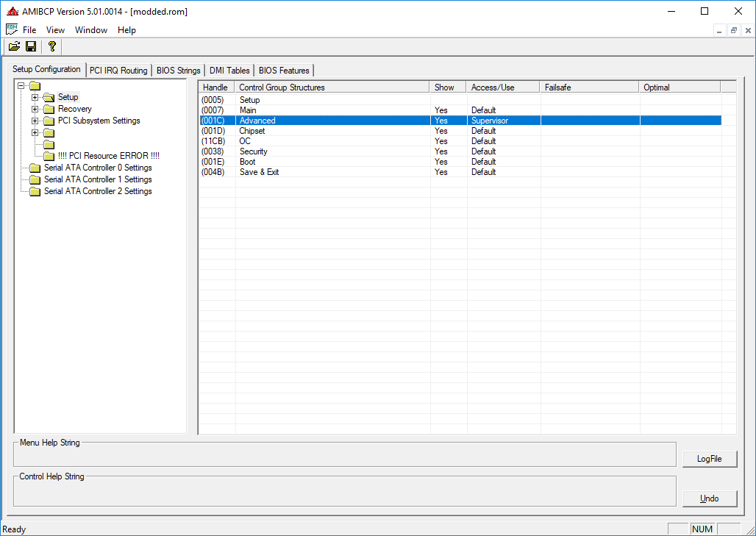Open the Help menu
The height and width of the screenshot is (536, 756).
tap(126, 30)
